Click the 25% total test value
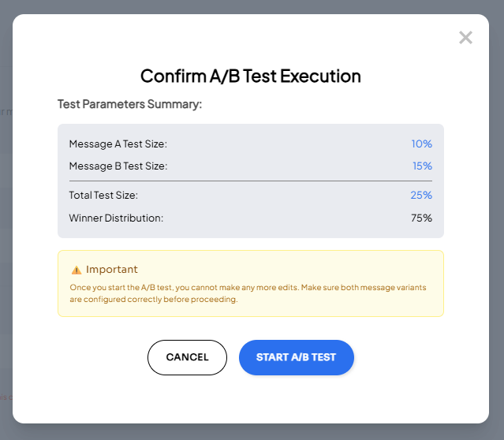 pyautogui.click(x=421, y=195)
